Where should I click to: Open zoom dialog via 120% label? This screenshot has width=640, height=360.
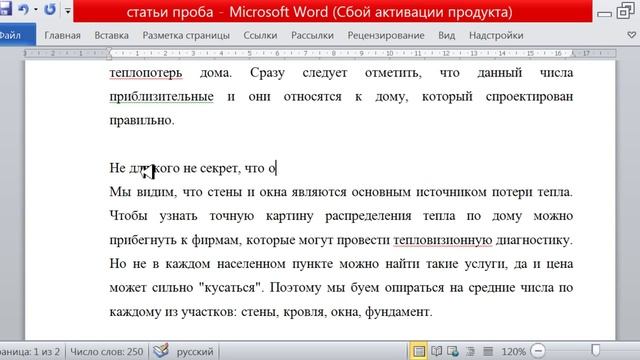(513, 351)
